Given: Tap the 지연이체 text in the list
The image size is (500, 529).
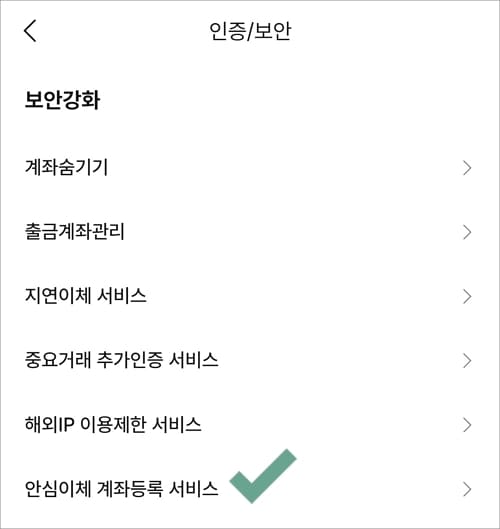Looking at the screenshot, I should (58, 296).
